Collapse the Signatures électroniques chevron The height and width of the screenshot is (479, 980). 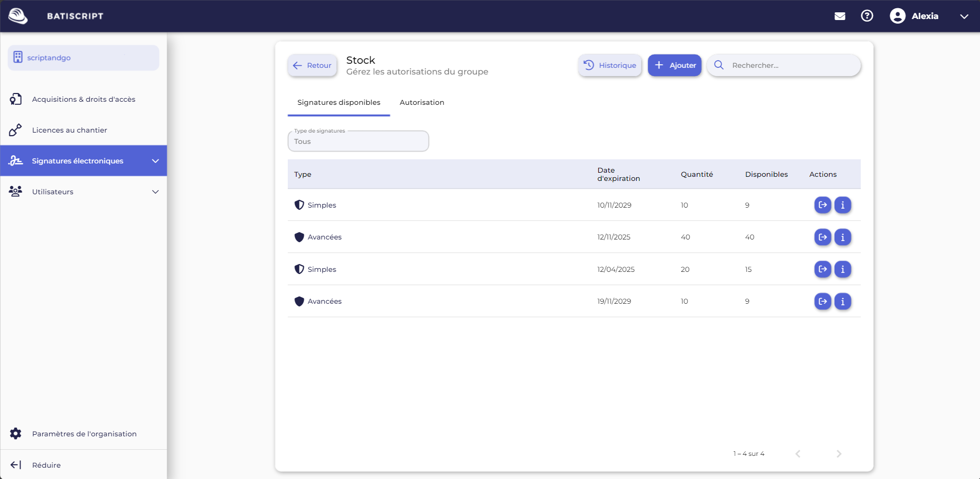coord(155,161)
